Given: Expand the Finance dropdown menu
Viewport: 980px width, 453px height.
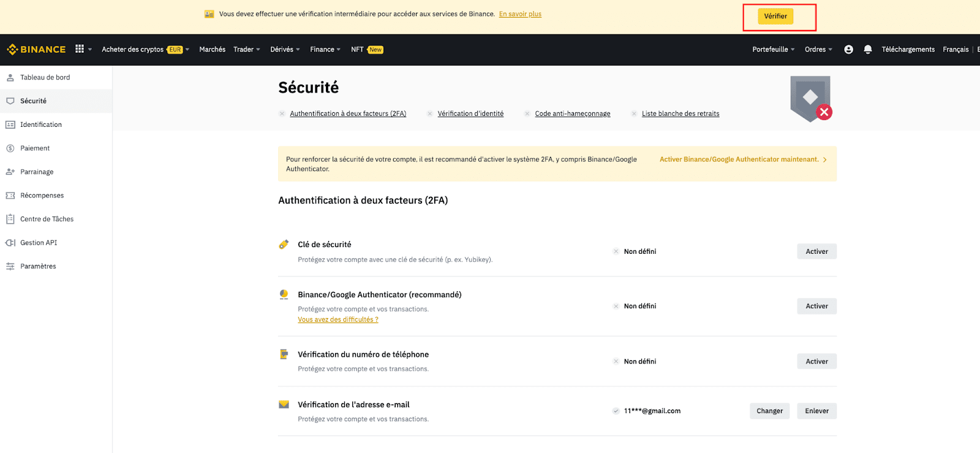Looking at the screenshot, I should click(338, 50).
